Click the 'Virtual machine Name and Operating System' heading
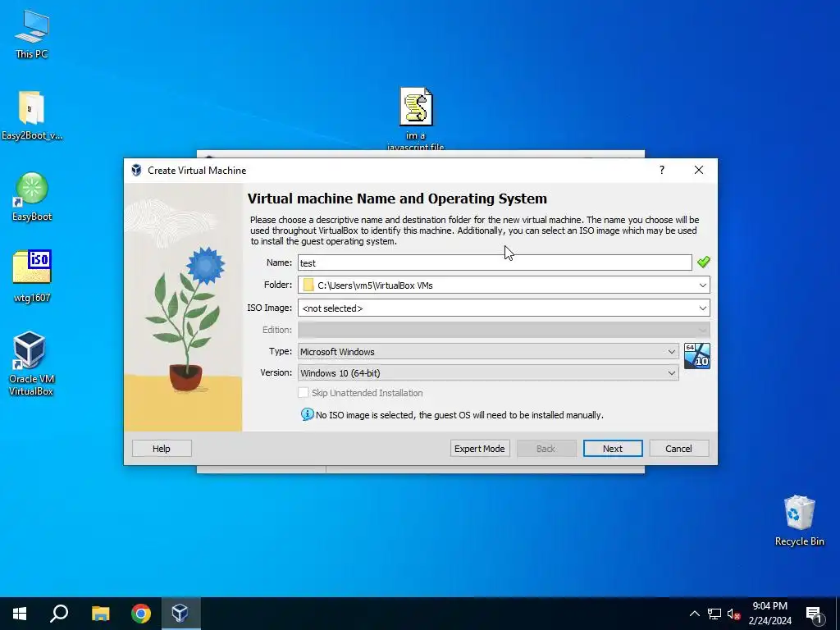 (397, 199)
